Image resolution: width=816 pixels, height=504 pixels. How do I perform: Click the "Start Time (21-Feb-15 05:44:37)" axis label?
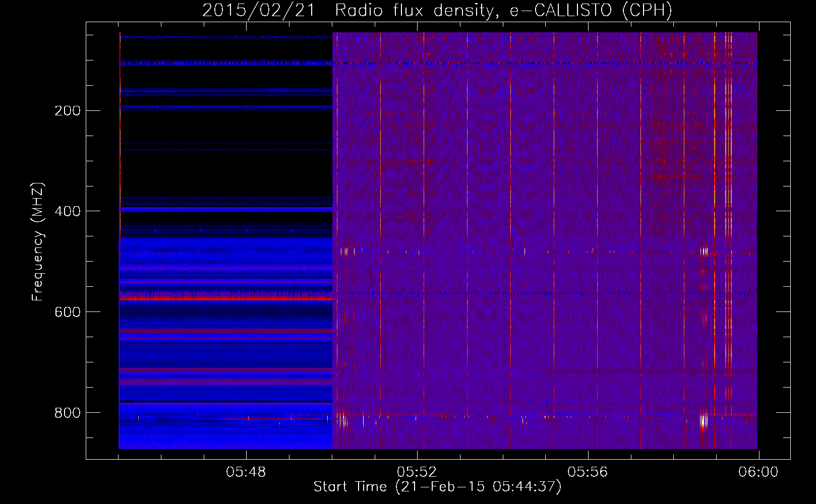437,487
